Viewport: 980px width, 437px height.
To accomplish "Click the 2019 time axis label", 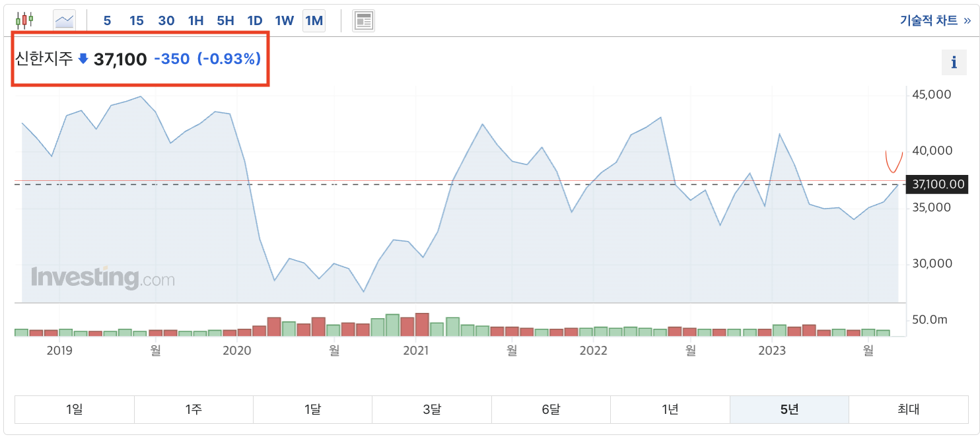I will pyautogui.click(x=59, y=351).
